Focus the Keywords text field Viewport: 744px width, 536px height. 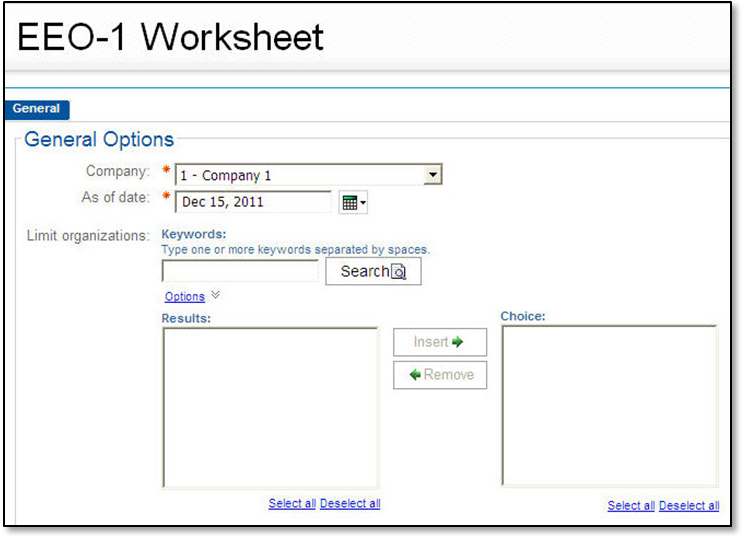pyautogui.click(x=240, y=271)
